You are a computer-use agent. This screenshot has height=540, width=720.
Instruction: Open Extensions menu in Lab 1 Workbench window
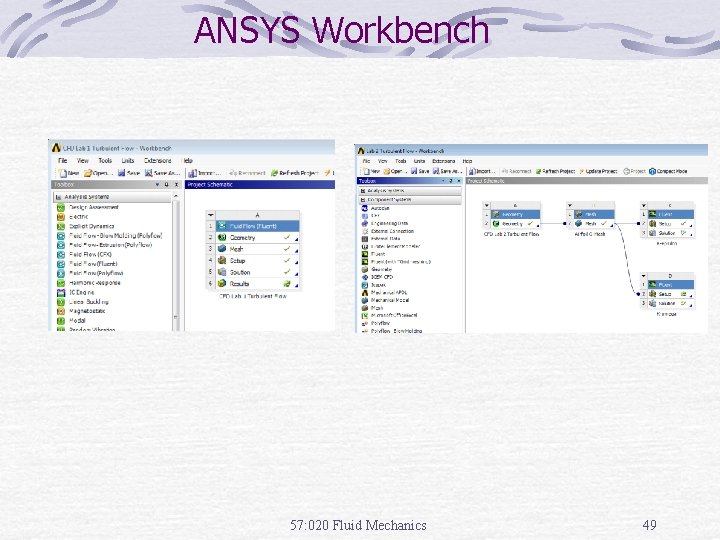point(158,160)
